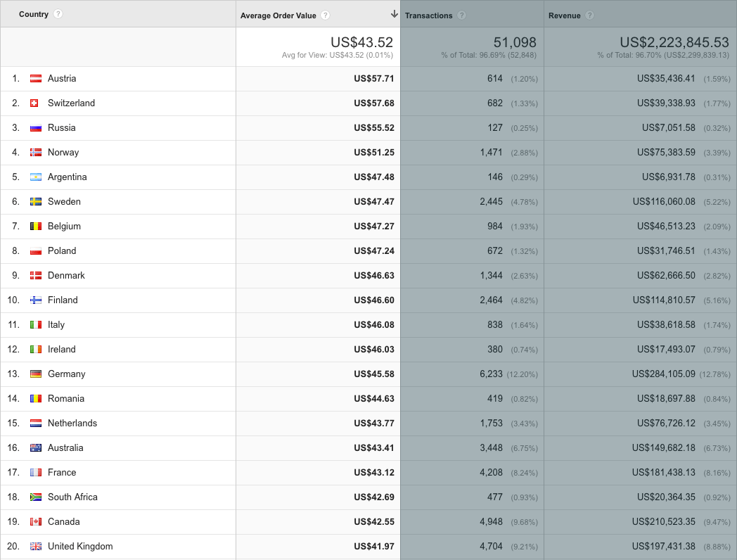Image resolution: width=737 pixels, height=560 pixels.
Task: Click the Australia row revenue value
Action: point(663,448)
